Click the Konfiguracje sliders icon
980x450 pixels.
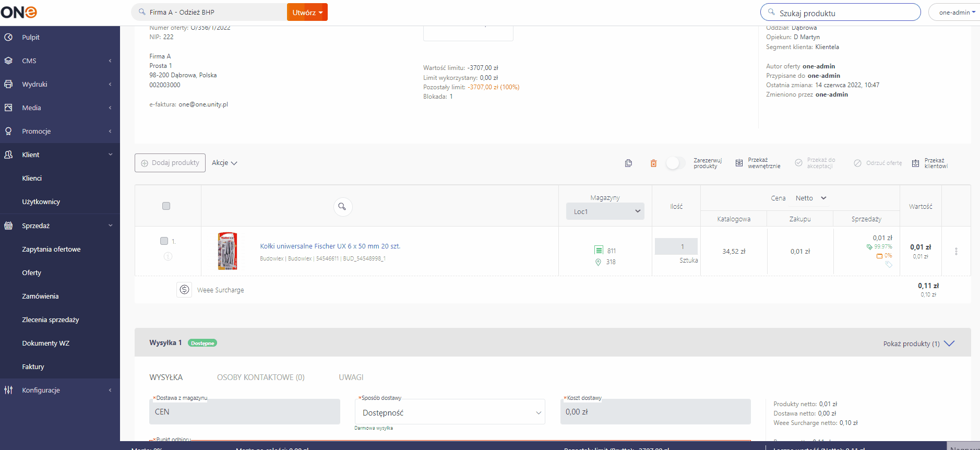8,390
